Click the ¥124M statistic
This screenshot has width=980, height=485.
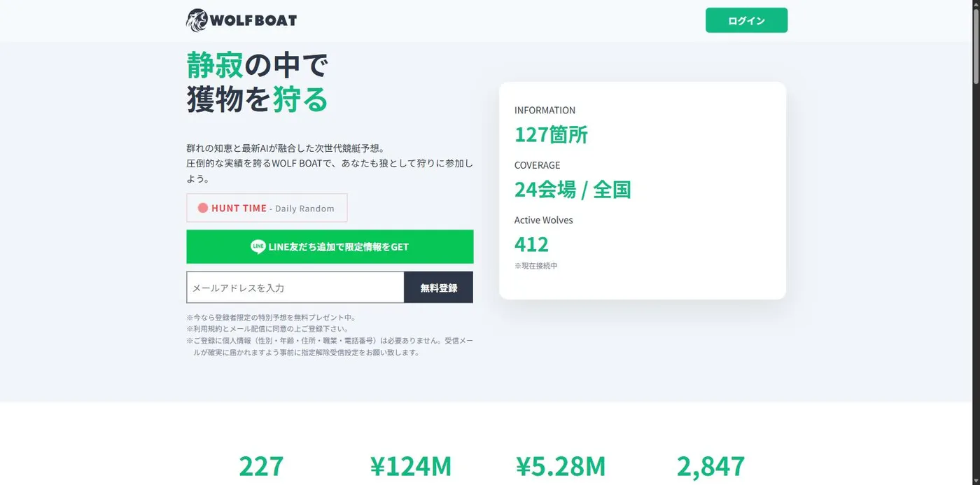coord(410,466)
